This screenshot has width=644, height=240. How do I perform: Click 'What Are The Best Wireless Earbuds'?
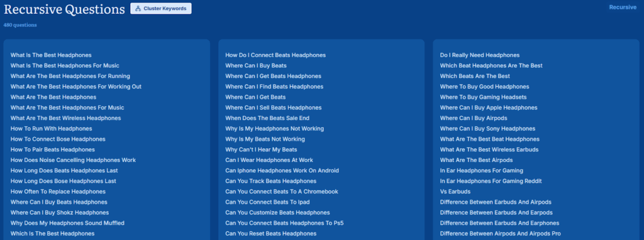pyautogui.click(x=489, y=150)
